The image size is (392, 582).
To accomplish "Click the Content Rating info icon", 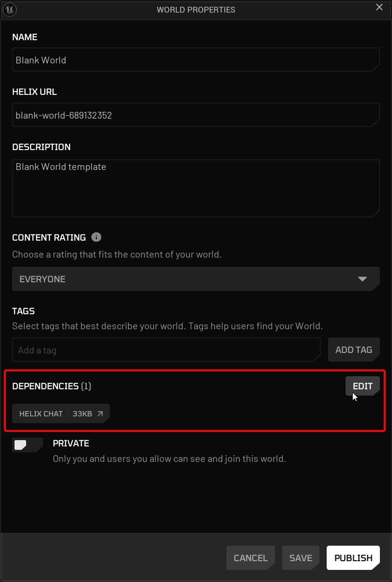I will (96, 237).
